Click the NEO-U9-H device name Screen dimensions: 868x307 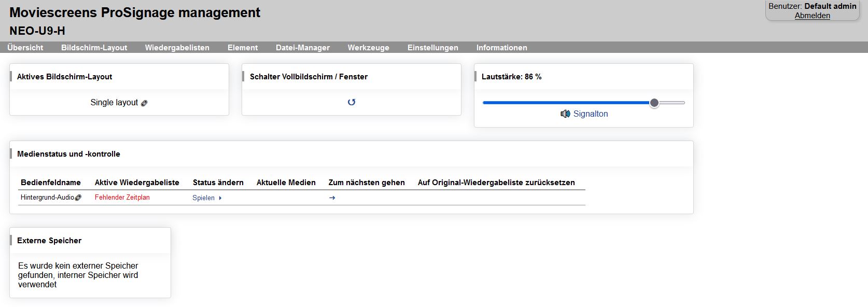(37, 31)
